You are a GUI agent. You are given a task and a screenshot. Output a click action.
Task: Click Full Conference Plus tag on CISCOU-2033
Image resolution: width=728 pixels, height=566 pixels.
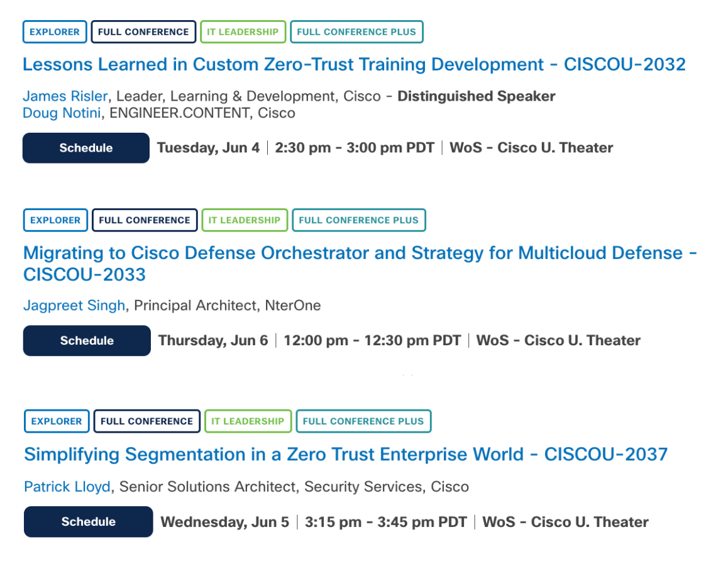coord(358,220)
